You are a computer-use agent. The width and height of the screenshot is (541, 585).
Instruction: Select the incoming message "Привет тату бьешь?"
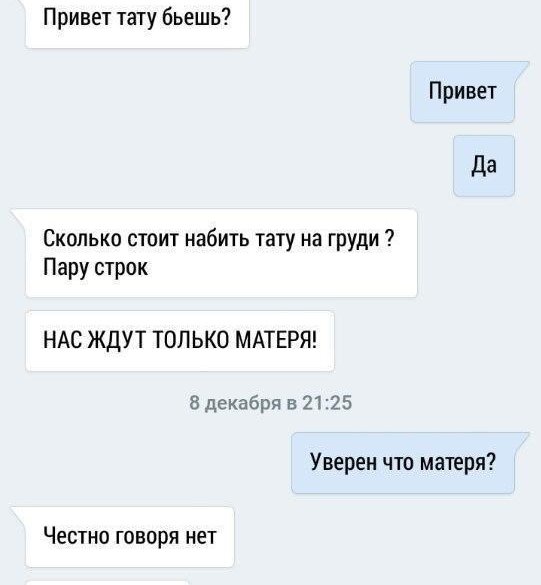(137, 23)
